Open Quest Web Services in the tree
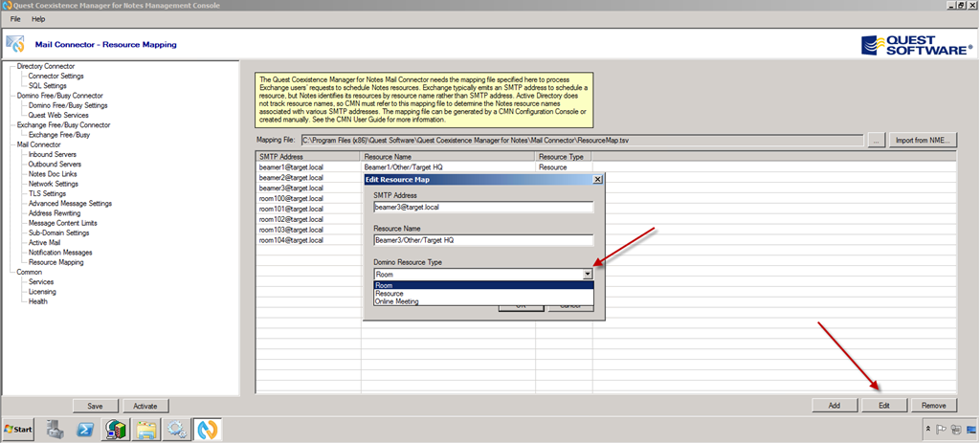 tap(58, 115)
